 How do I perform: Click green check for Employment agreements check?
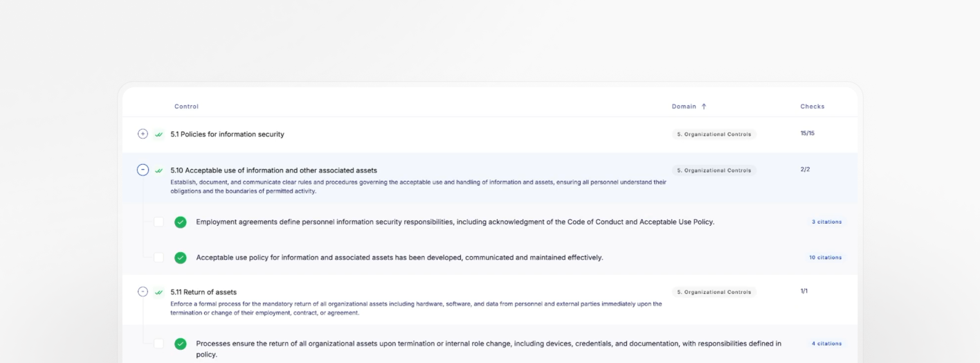click(181, 222)
